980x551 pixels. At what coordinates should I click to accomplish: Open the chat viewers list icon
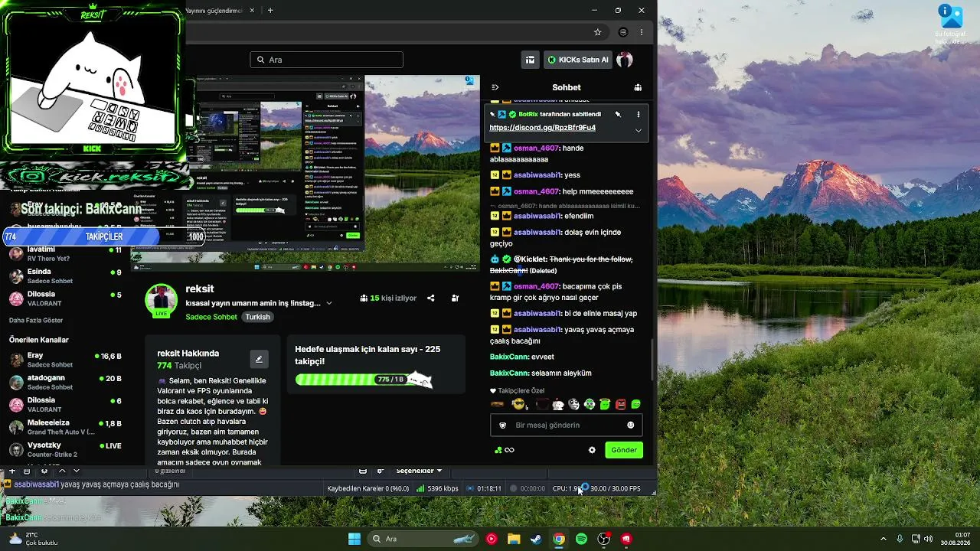[x=638, y=87]
